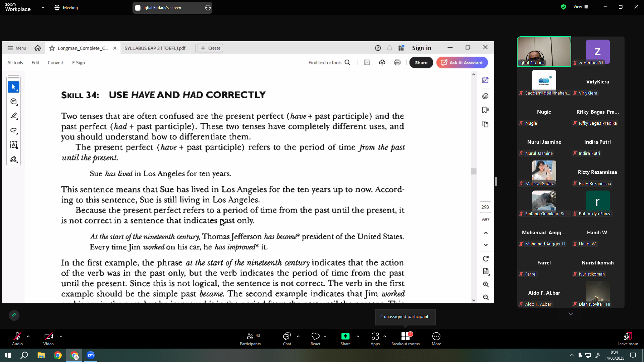Click Leave room button

pyautogui.click(x=628, y=339)
